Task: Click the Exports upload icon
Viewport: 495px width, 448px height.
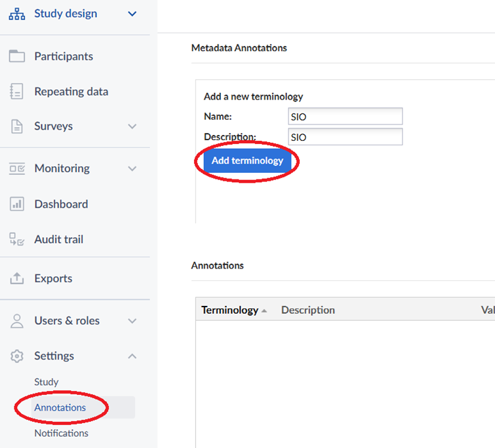Action: (17, 278)
